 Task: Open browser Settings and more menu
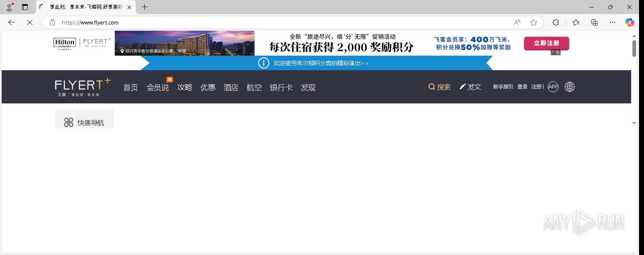tap(612, 22)
